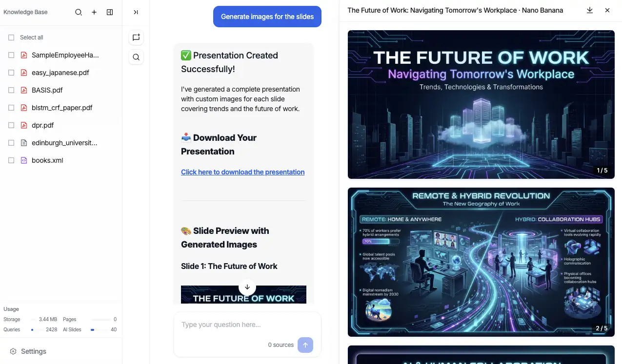This screenshot has width=622, height=364.
Task: Type in the question input field
Action: pyautogui.click(x=247, y=325)
